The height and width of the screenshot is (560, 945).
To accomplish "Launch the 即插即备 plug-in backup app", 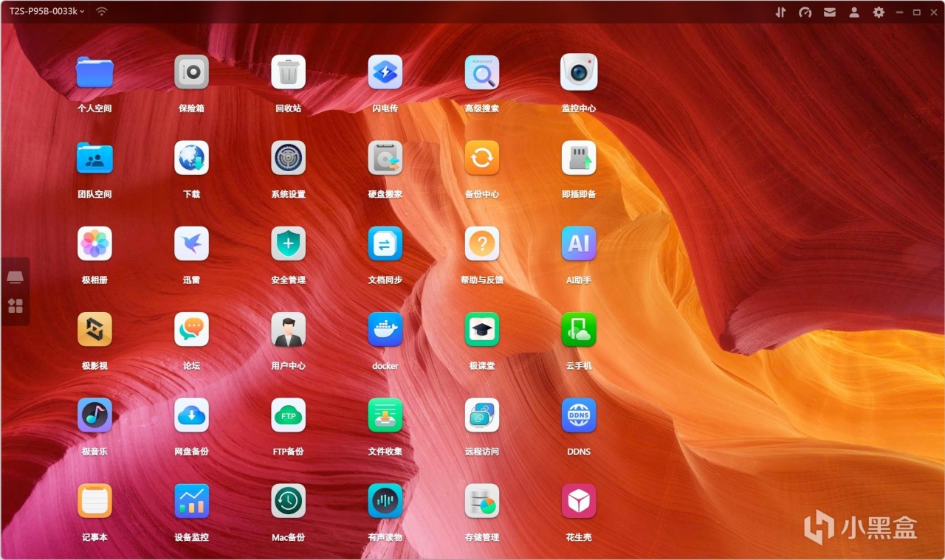I will tap(579, 158).
